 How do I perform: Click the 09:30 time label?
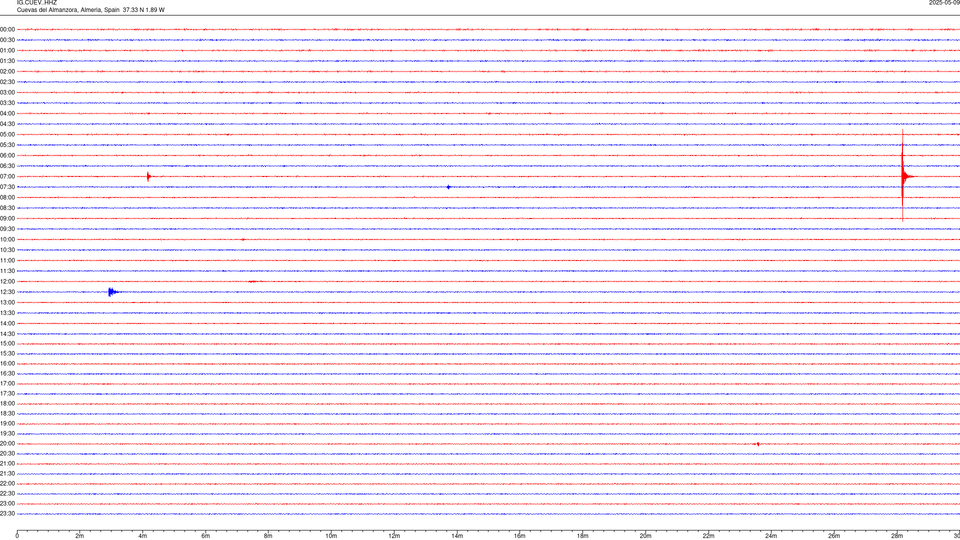[7, 229]
